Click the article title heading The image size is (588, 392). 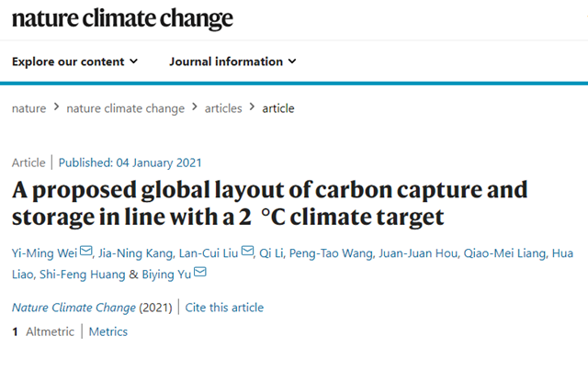tap(269, 203)
